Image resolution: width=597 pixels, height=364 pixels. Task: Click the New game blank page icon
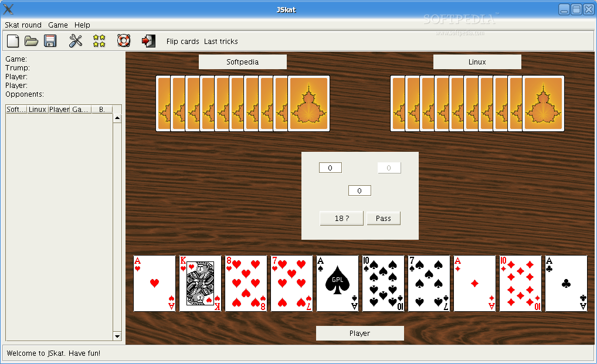tap(13, 40)
